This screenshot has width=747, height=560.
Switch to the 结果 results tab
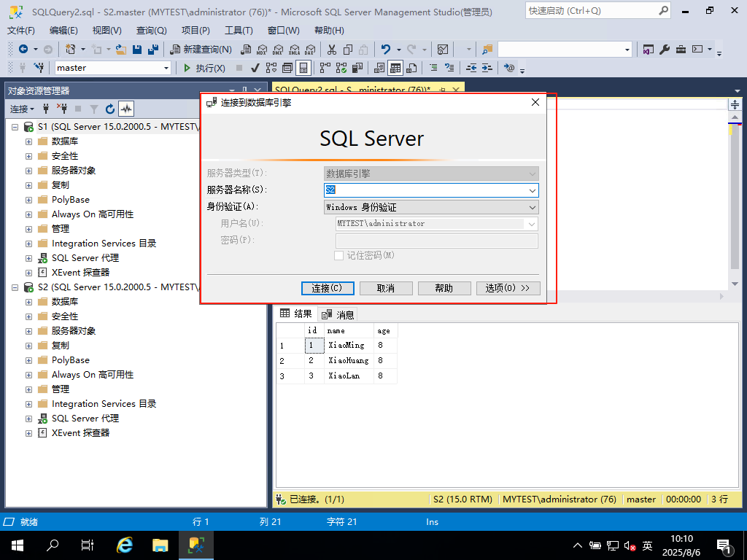[296, 314]
